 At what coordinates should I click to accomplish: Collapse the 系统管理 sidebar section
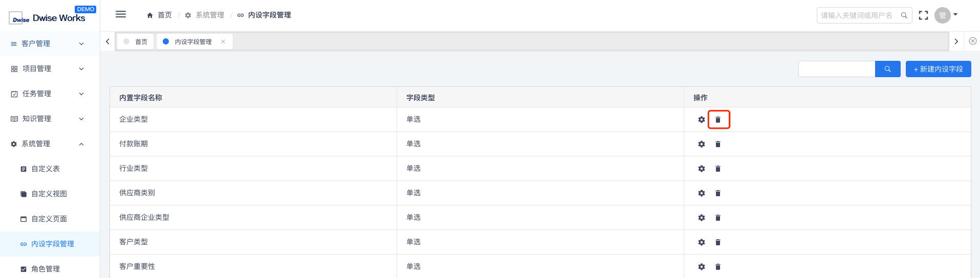[x=50, y=144]
